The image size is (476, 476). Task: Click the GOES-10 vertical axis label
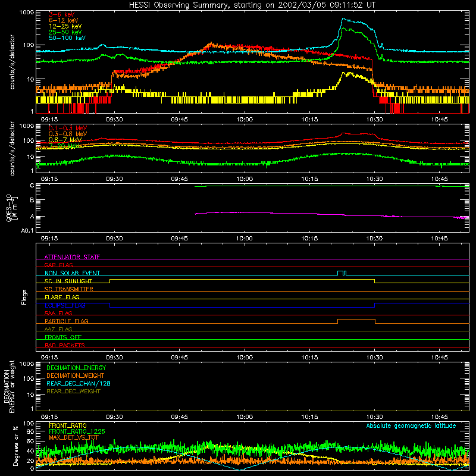12,208
